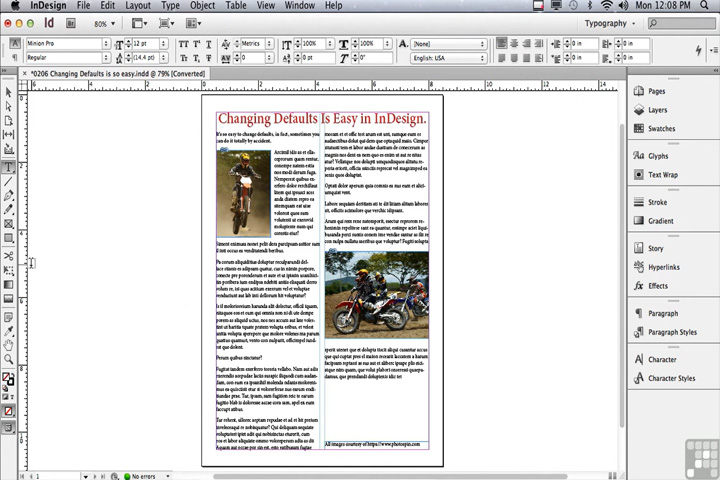Select the Pen tool
The width and height of the screenshot is (720, 480).
click(8, 195)
